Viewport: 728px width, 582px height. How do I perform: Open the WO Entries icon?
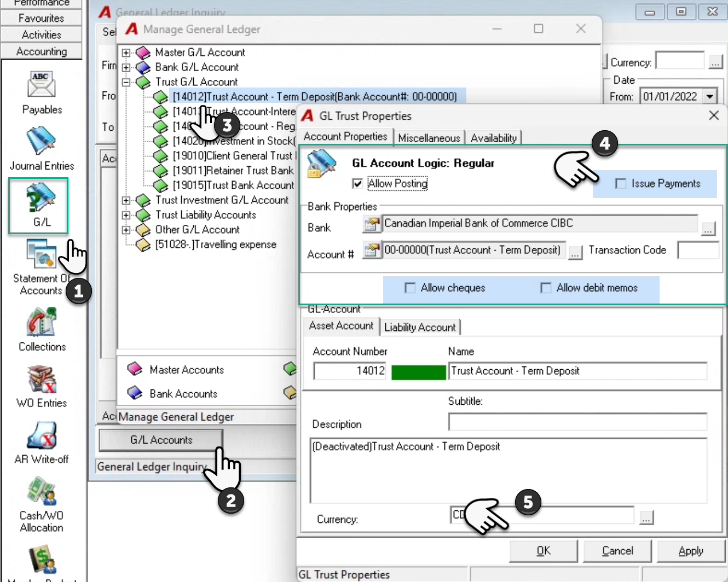click(42, 379)
